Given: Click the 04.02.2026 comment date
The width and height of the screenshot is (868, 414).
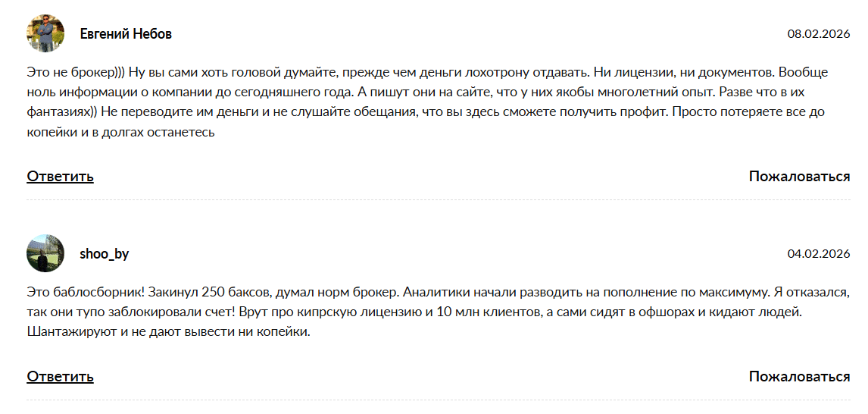Looking at the screenshot, I should (x=819, y=254).
